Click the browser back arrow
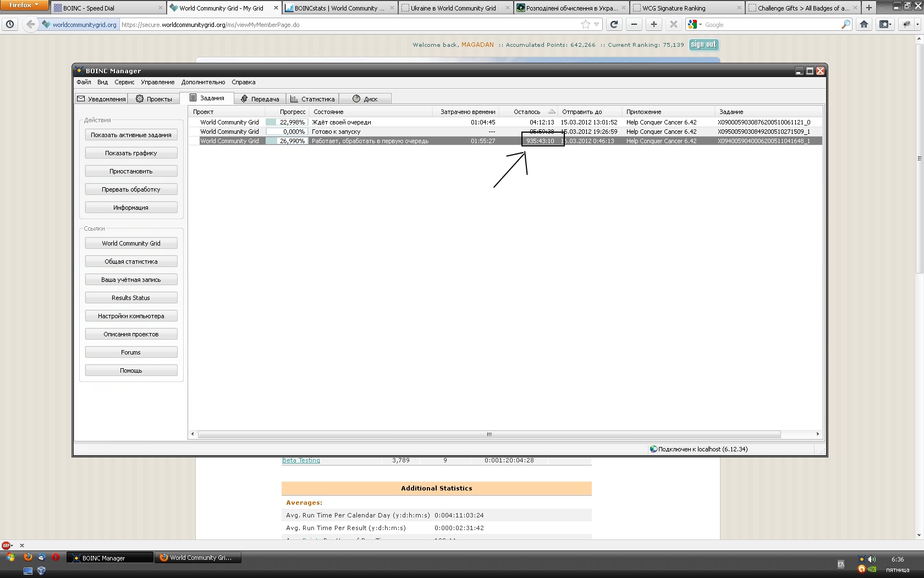This screenshot has height=578, width=924. click(x=30, y=24)
